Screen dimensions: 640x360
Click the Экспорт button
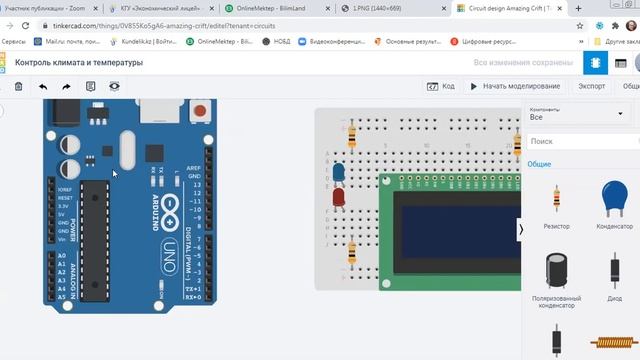pyautogui.click(x=591, y=86)
